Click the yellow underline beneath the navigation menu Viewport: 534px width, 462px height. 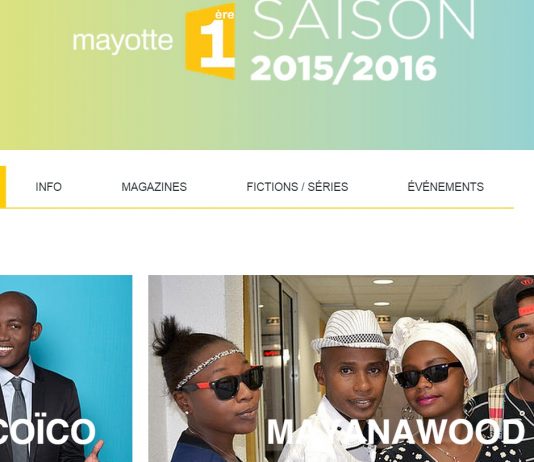point(260,208)
